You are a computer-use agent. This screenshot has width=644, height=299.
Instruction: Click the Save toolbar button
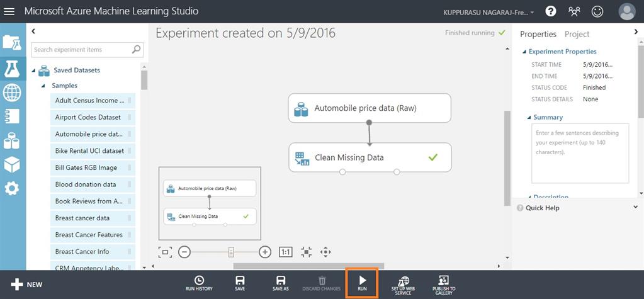click(240, 283)
